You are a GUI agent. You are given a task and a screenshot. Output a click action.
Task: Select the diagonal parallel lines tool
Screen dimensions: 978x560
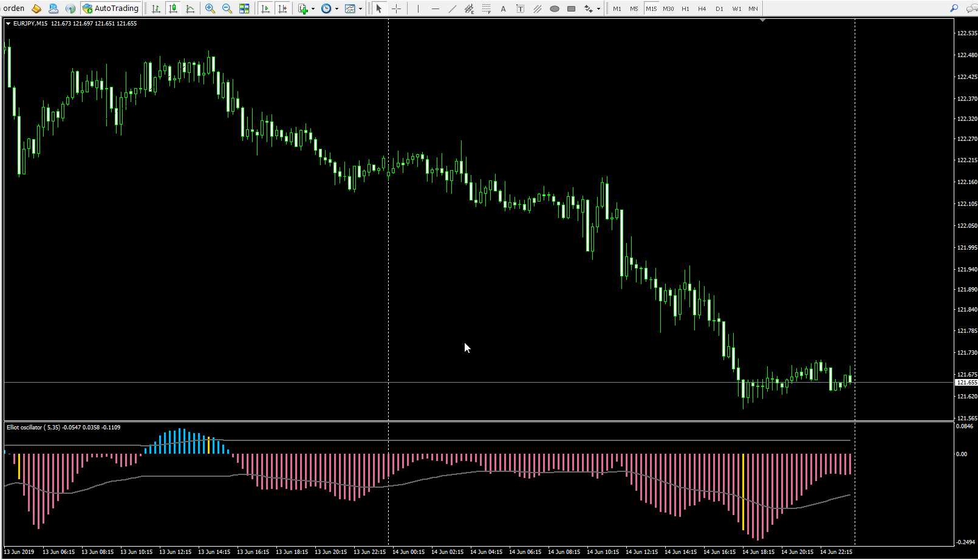[537, 9]
